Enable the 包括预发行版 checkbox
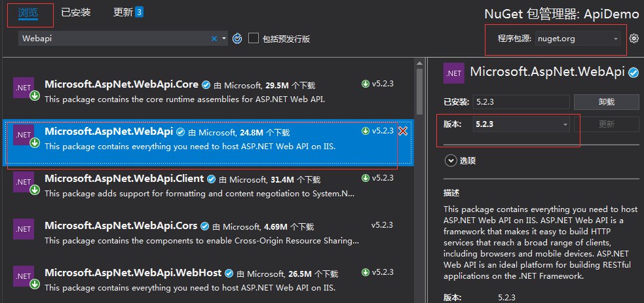The height and width of the screenshot is (303, 644). (254, 39)
